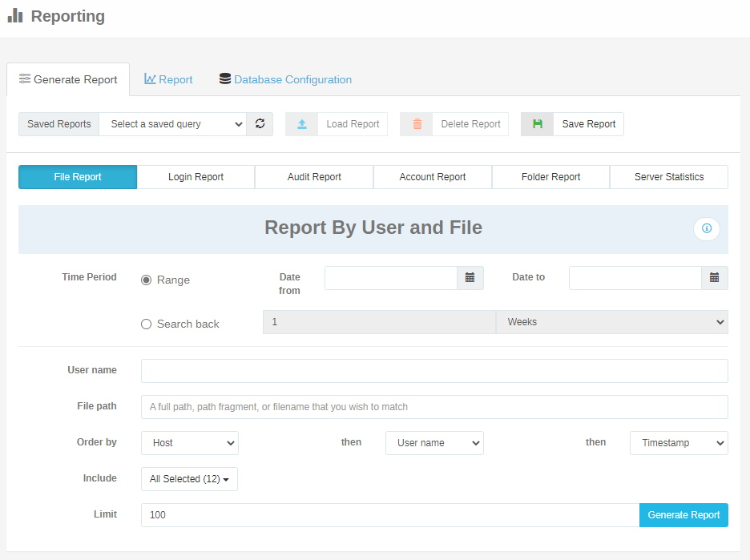Refresh the saved reports list

(x=260, y=124)
